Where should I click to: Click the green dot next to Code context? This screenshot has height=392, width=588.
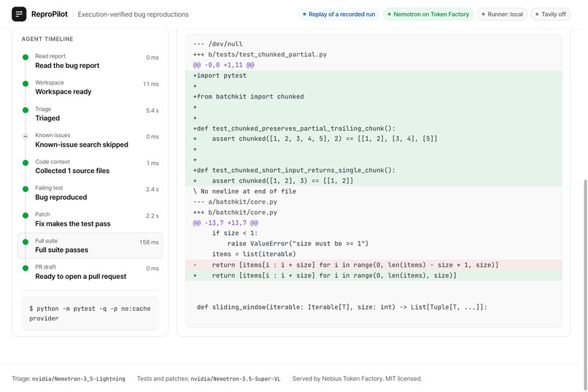(26, 163)
